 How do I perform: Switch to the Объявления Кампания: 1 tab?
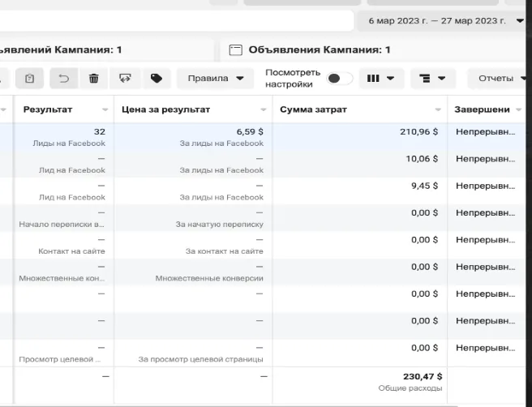click(x=372, y=49)
